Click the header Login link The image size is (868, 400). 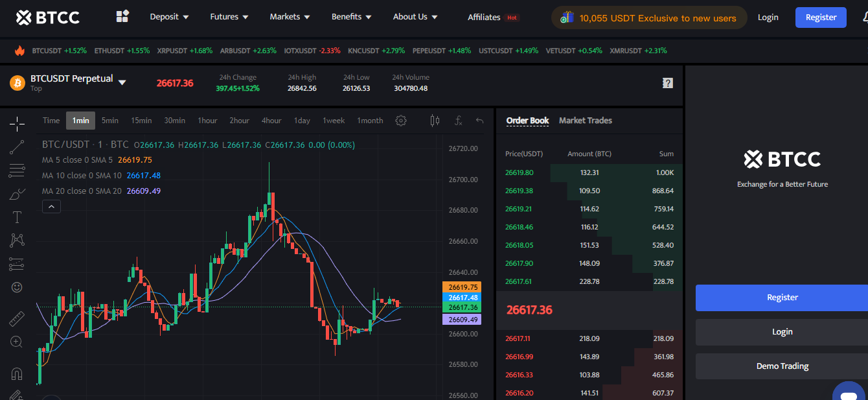click(768, 18)
